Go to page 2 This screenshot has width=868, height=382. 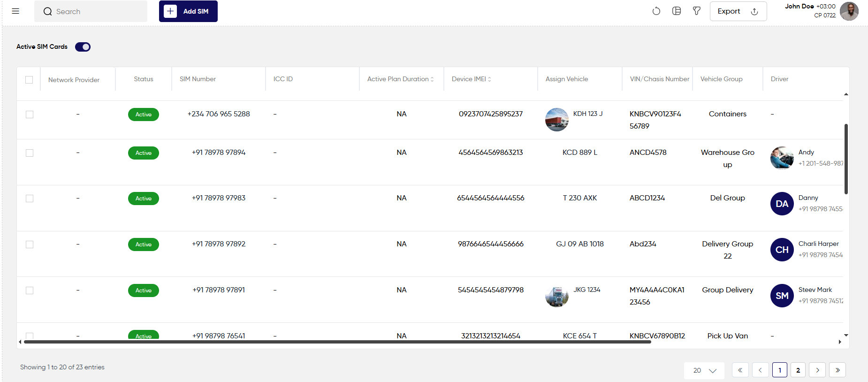(798, 370)
